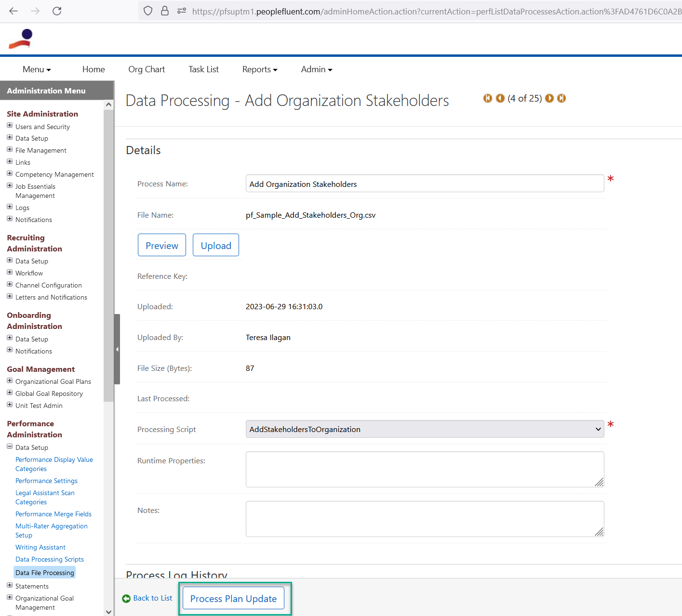This screenshot has height=616, width=682.
Task: Expand Users and Security tree node
Action: click(10, 125)
